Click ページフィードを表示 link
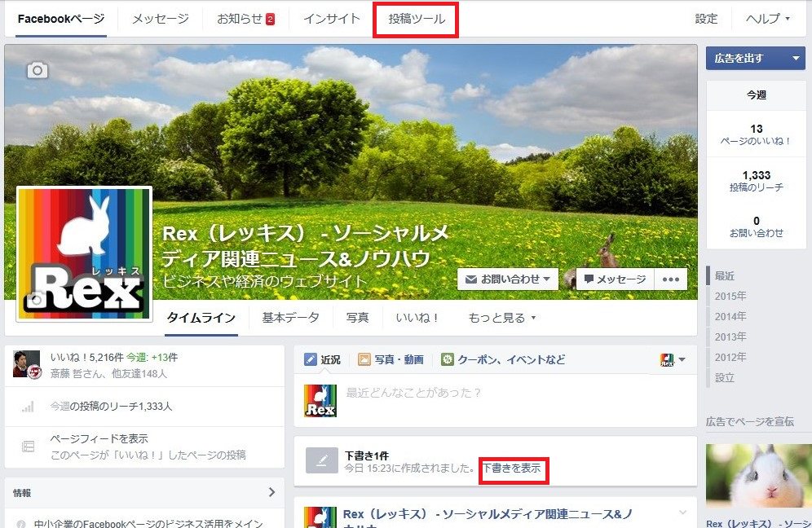The width and height of the screenshot is (812, 528). pos(99,439)
